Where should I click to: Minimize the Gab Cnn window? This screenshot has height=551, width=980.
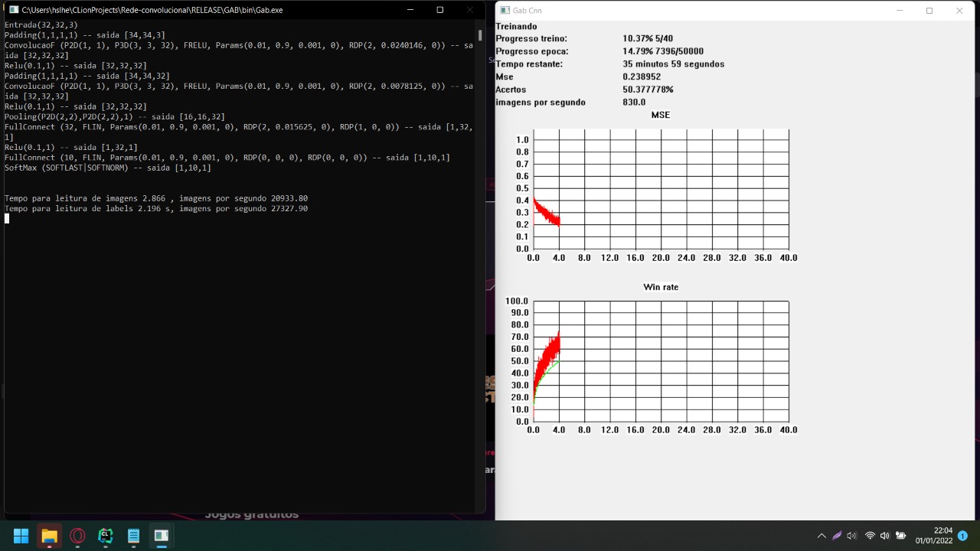click(900, 11)
